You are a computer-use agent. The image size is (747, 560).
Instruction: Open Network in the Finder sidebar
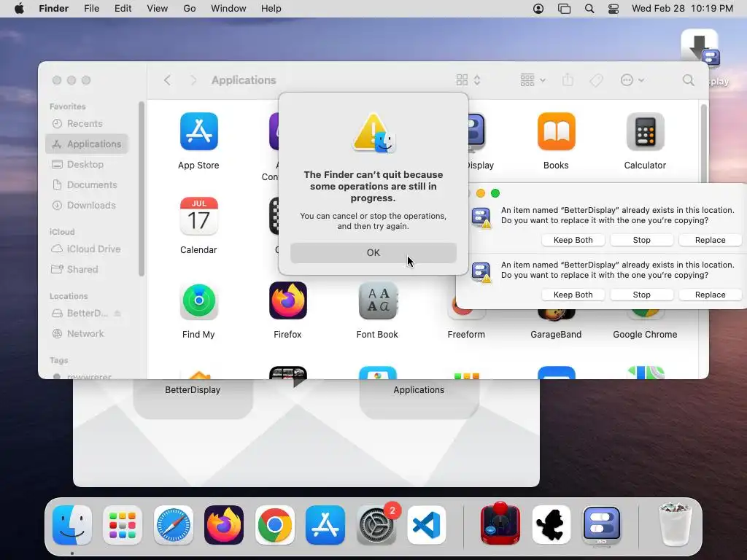(x=87, y=334)
